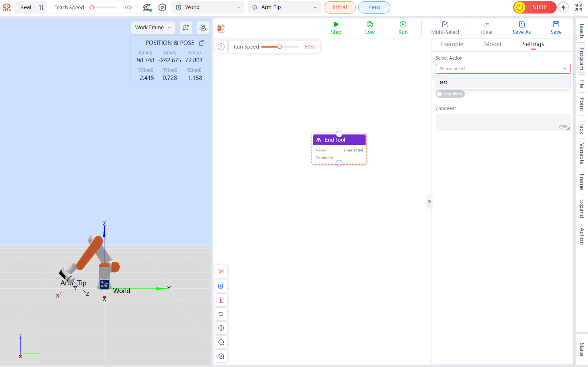Click the zoom out magnifier icon

pos(221,342)
